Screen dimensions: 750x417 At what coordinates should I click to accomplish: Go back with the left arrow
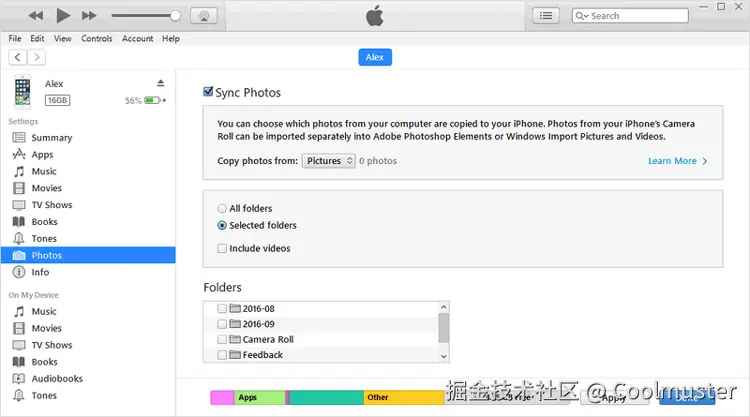[18, 57]
